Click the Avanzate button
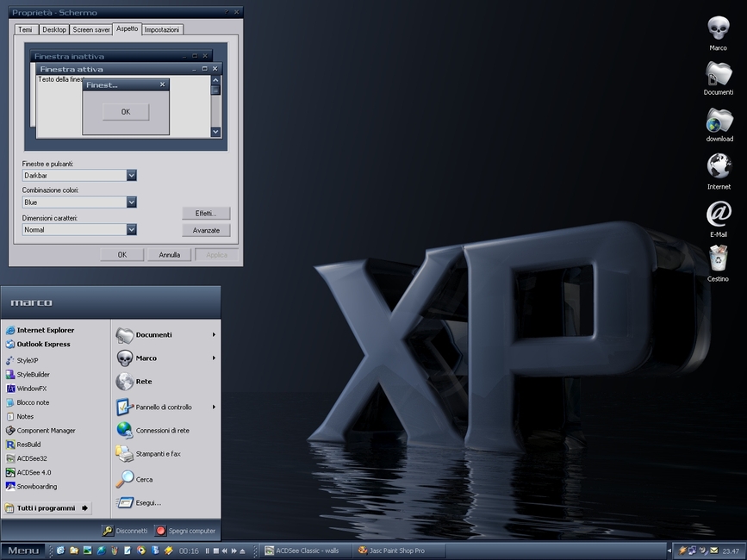 206,231
